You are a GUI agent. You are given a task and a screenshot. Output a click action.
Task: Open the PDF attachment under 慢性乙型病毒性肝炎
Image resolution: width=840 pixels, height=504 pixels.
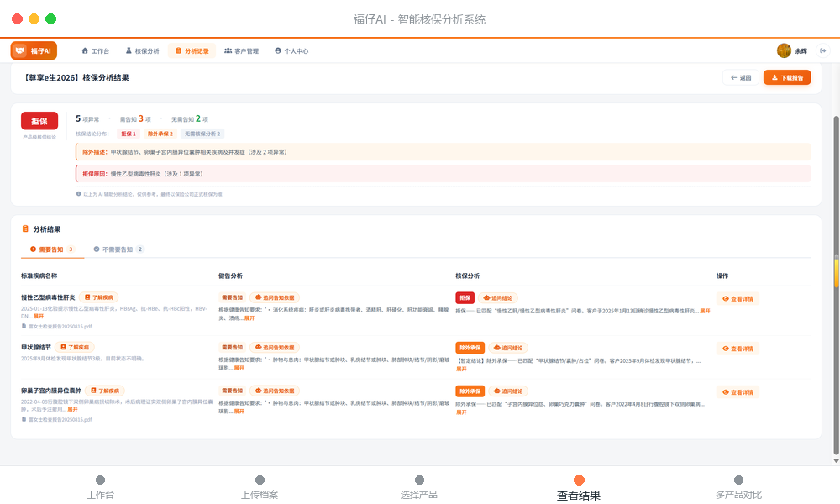click(56, 326)
